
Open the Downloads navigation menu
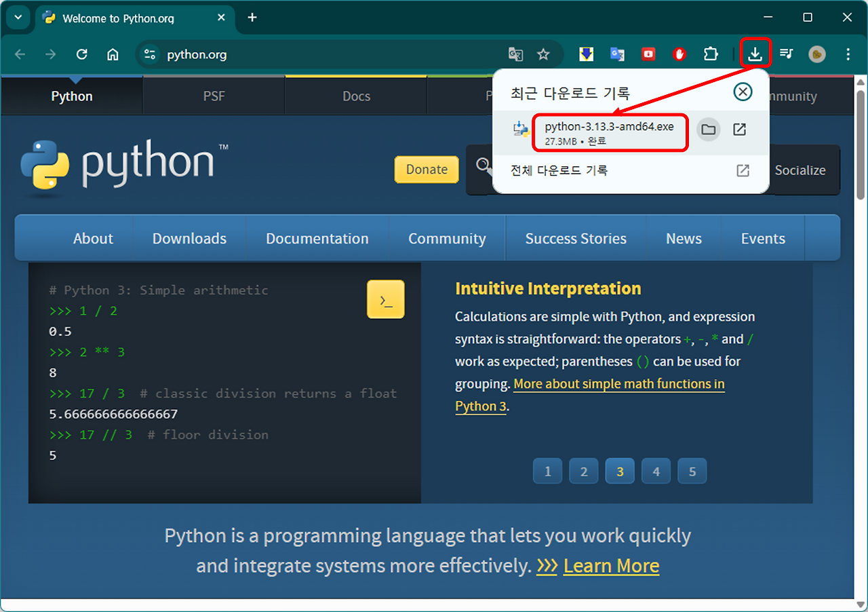[189, 239]
